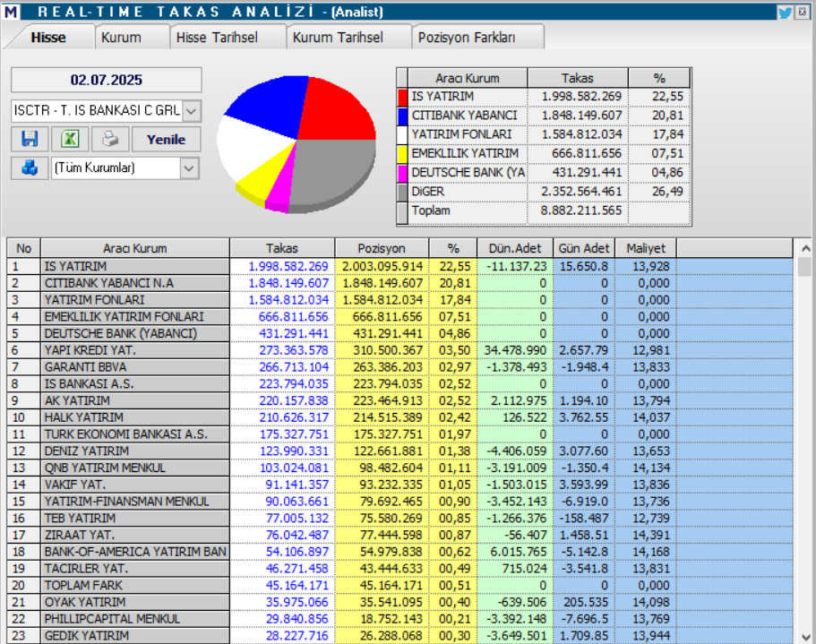Screen dimensions: 816x644
Task: Select the ZIRAAT YAT. row
Action: 399,535
